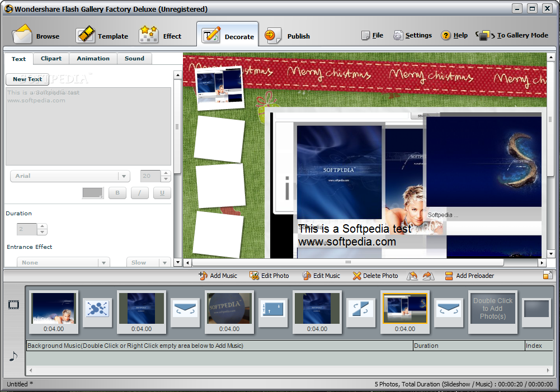Open the Template step
This screenshot has height=392, width=560.
coord(102,35)
